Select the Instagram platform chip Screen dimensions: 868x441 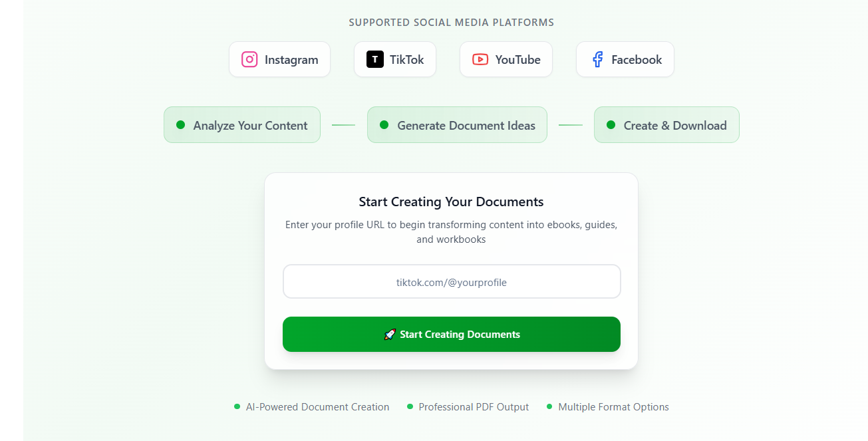279,59
